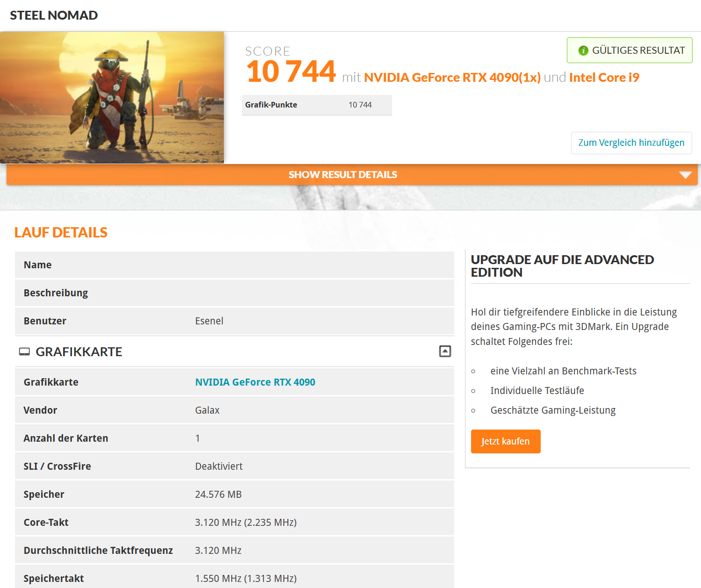Click the green info icon in Gültiges Resultat
701x588 pixels.
[583, 50]
